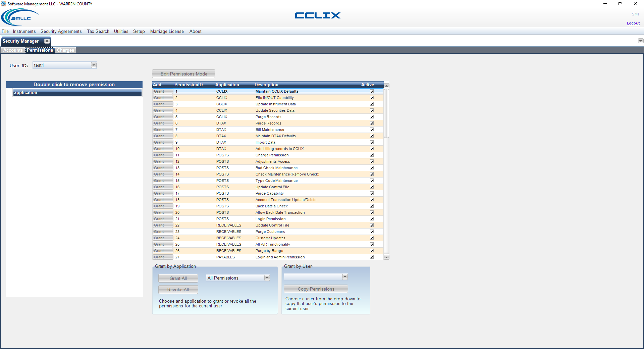Select the Import Data description cell
The height and width of the screenshot is (349, 644).
tap(265, 142)
